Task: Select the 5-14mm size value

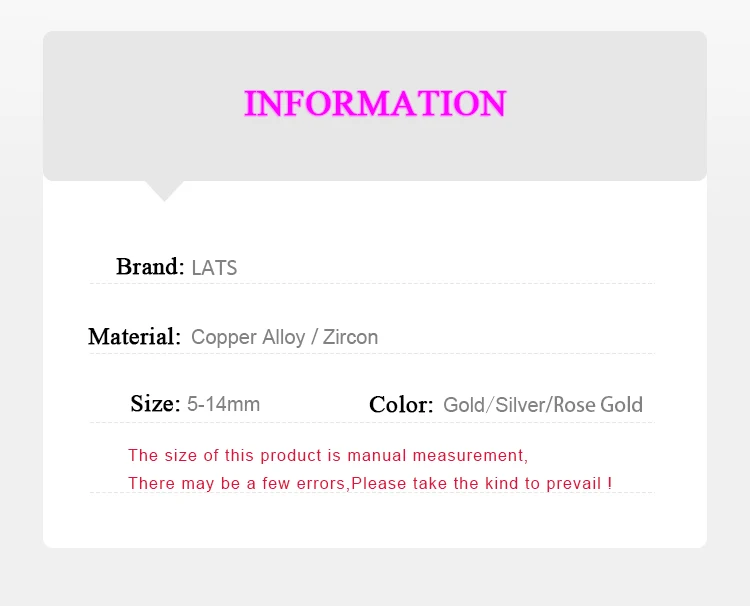Action: point(223,404)
